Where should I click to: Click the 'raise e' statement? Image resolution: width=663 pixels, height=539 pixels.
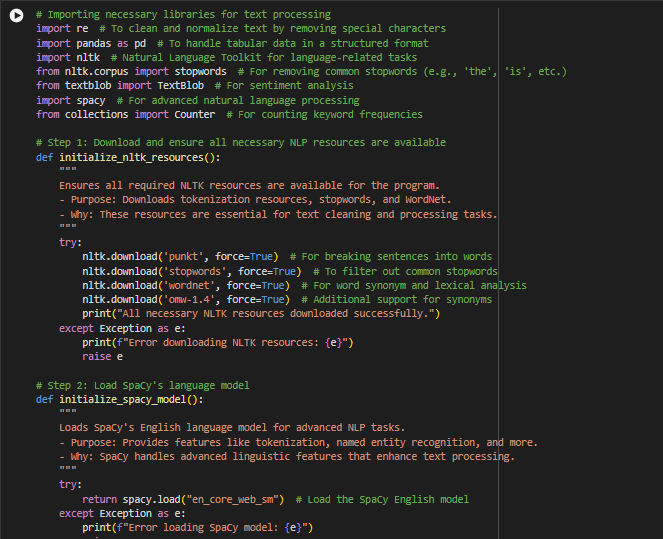[x=103, y=357]
